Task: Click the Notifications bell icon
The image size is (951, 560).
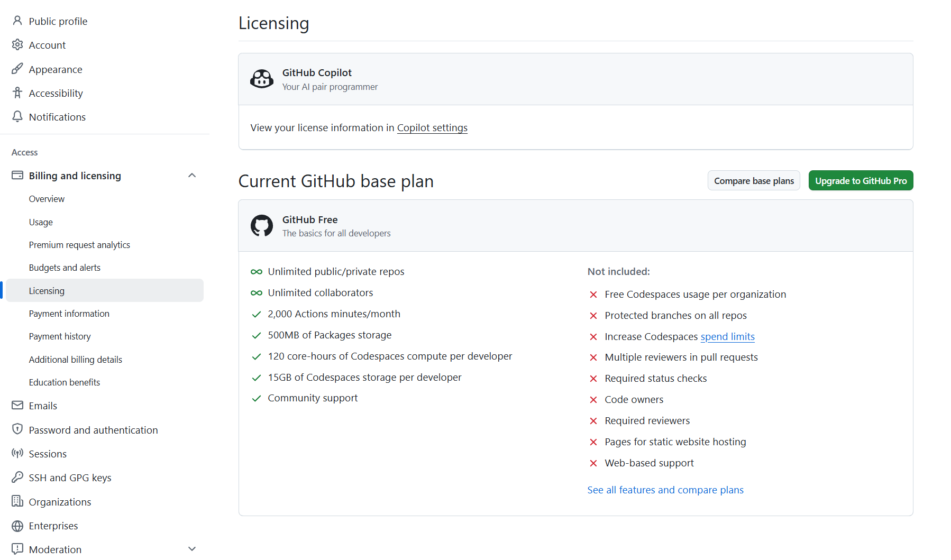Action: coord(17,116)
